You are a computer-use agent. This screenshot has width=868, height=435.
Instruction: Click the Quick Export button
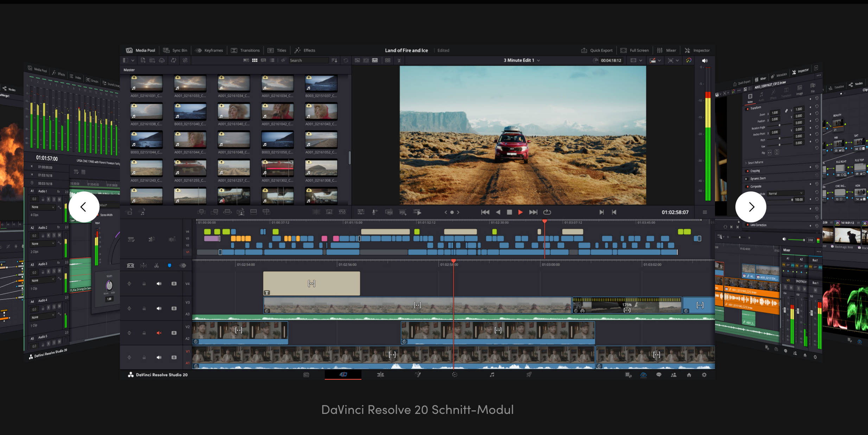click(597, 50)
